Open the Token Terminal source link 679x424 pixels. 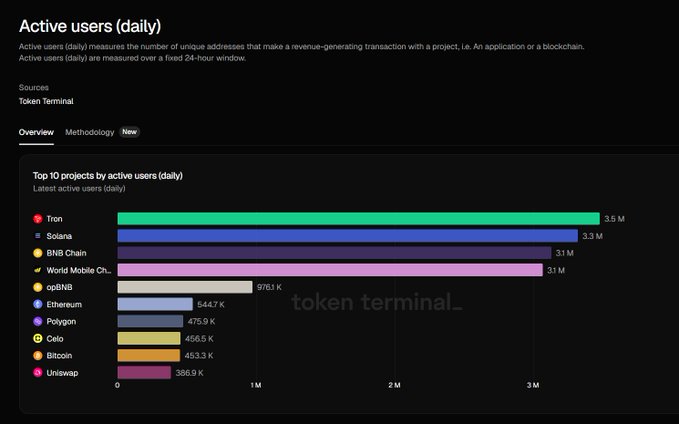(x=46, y=101)
